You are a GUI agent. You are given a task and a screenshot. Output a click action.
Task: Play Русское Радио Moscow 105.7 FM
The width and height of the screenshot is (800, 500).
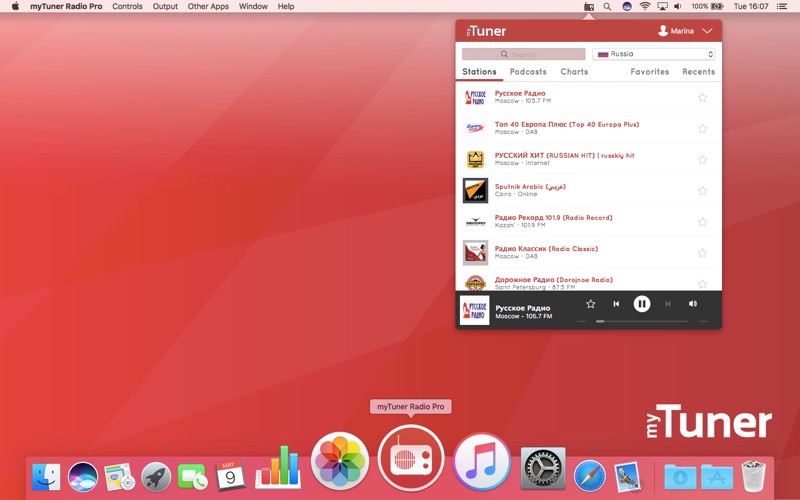(x=589, y=97)
